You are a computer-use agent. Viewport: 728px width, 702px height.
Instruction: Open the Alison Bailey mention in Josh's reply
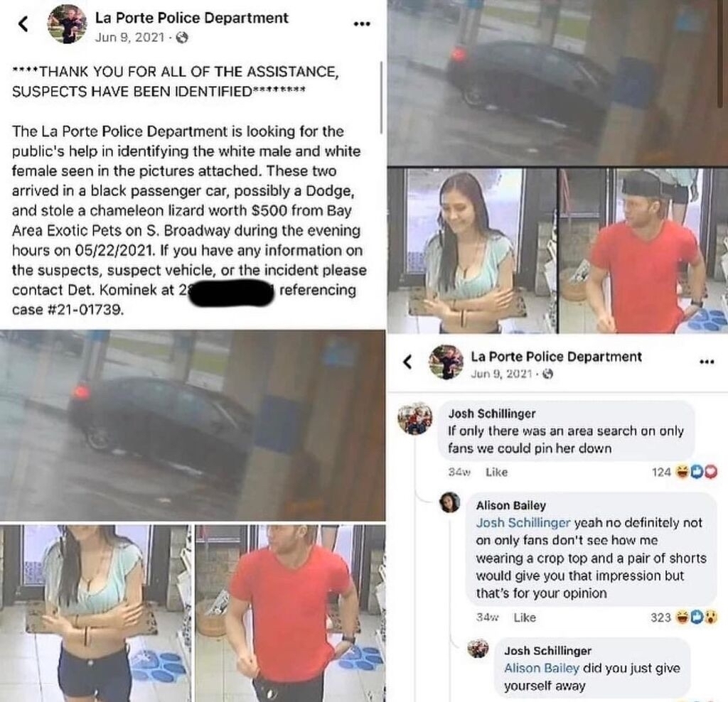coord(541,668)
